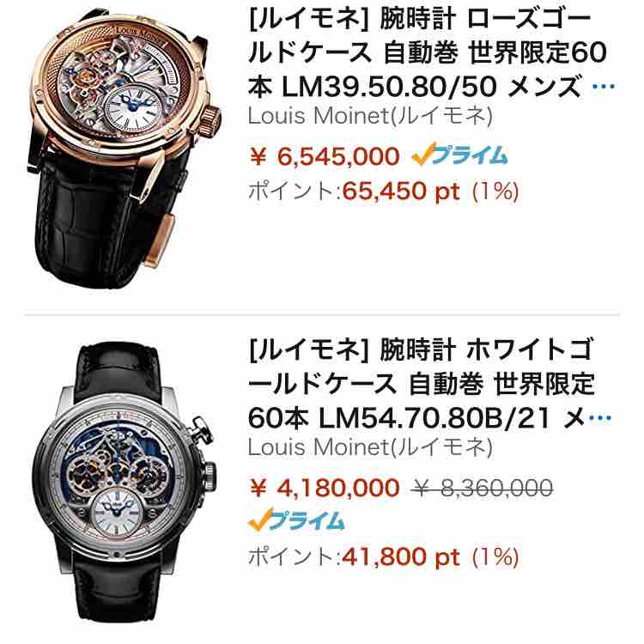Expand the truncated white gold title ellipsis
644x644 pixels.
tap(600, 418)
